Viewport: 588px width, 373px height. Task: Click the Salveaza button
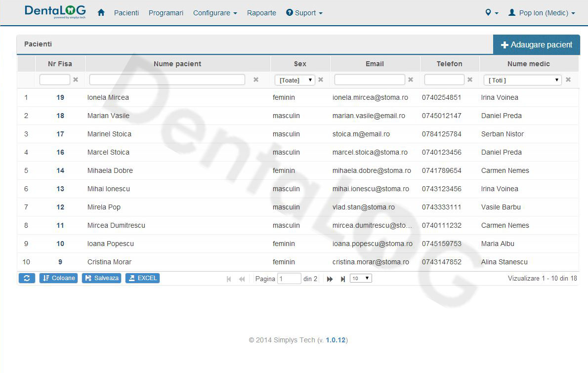(x=102, y=278)
